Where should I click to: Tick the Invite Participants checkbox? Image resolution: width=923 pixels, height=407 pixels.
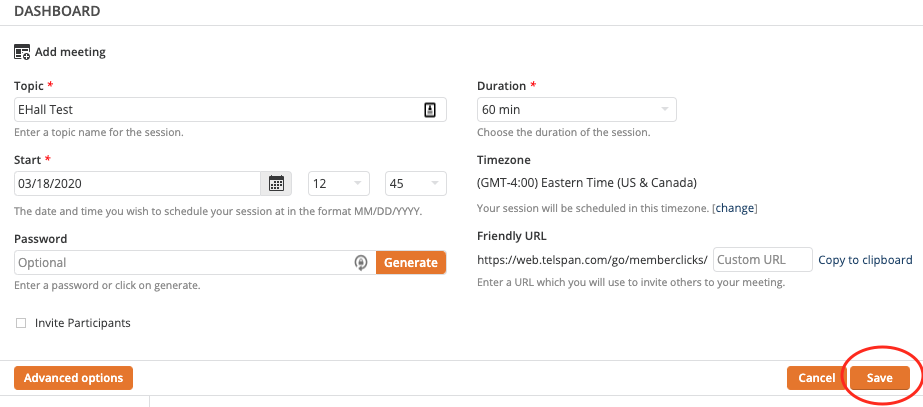21,323
